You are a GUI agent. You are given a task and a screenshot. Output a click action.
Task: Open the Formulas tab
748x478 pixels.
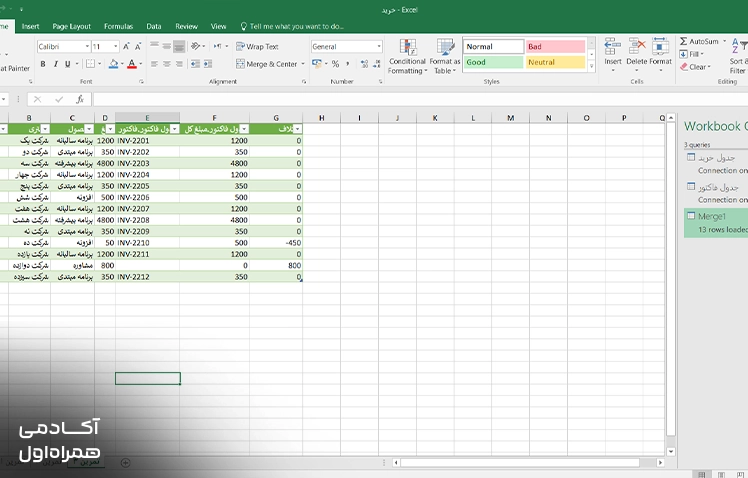click(x=118, y=26)
